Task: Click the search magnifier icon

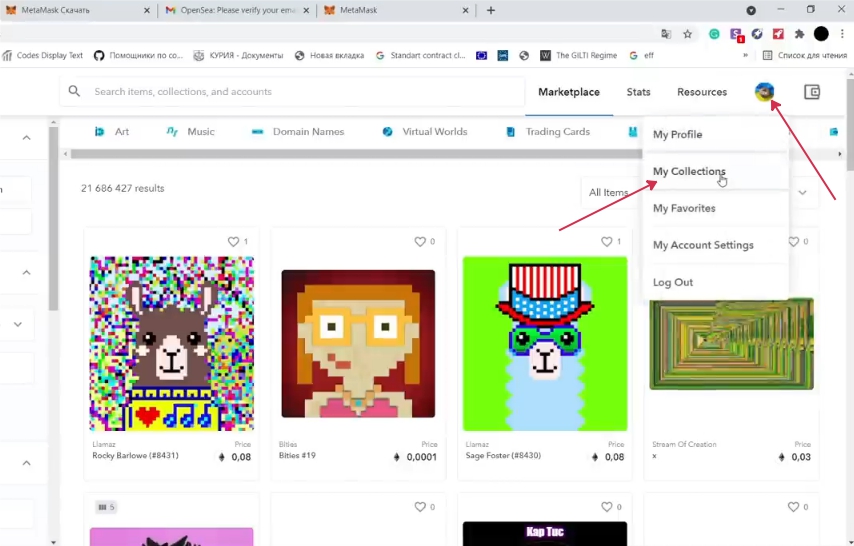Action: tap(74, 92)
